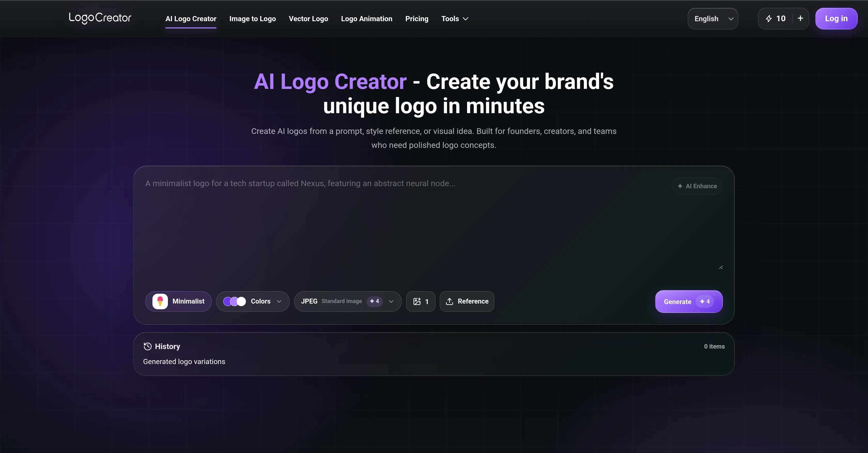The width and height of the screenshot is (868, 453).
Task: Click the sparkle 4 badge beside Standard image
Action: 374,301
